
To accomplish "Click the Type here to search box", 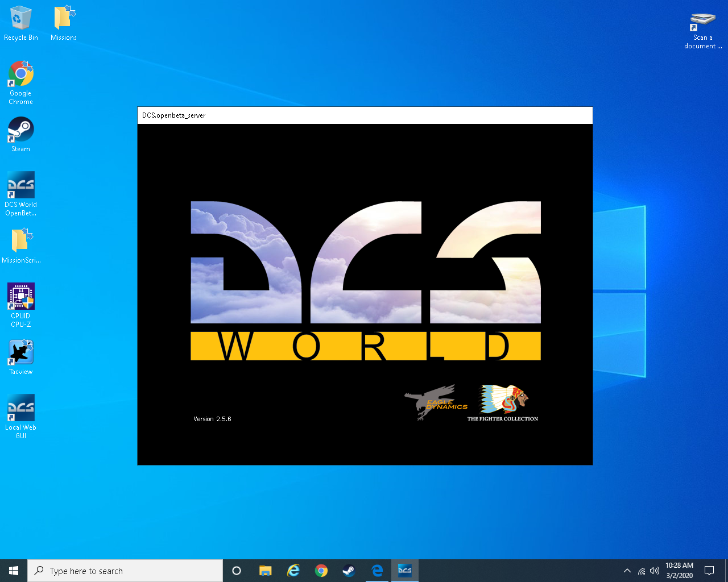I will point(125,571).
